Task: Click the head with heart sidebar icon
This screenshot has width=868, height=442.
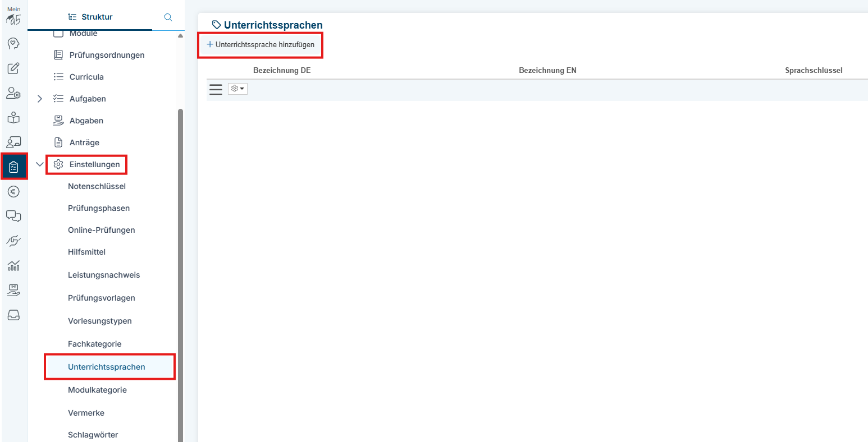Action: tap(13, 44)
